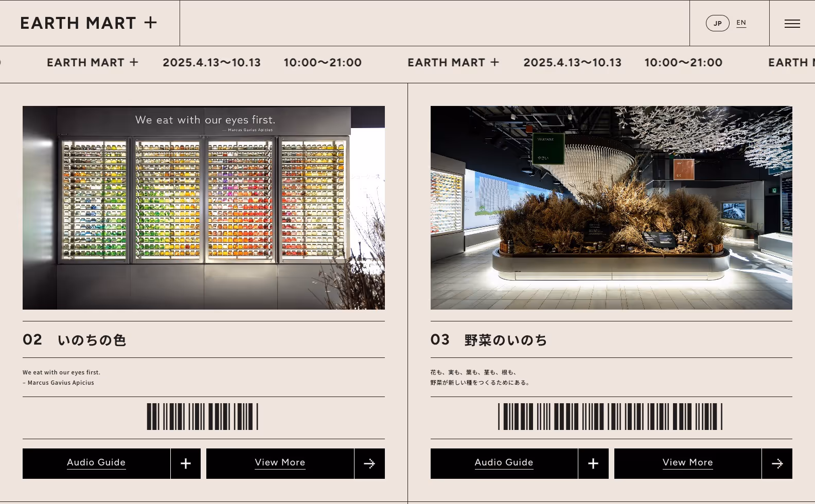Click the barcode under 野菜のいのち

click(x=610, y=417)
